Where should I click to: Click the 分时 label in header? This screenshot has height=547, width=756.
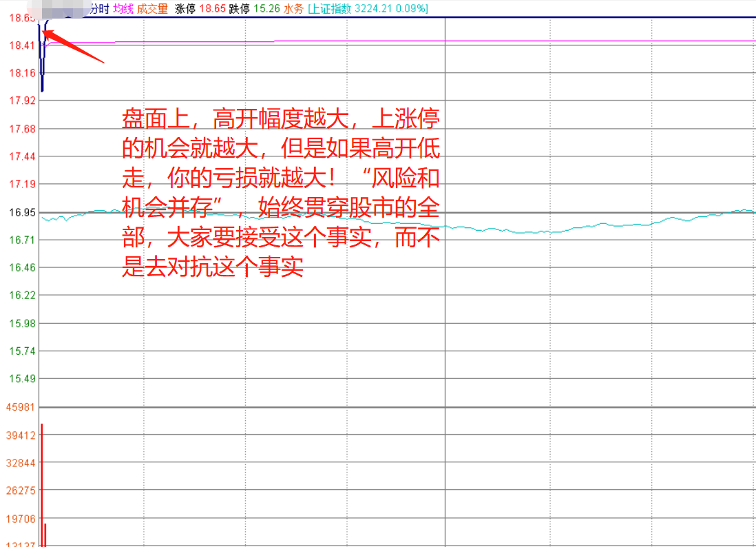click(100, 9)
